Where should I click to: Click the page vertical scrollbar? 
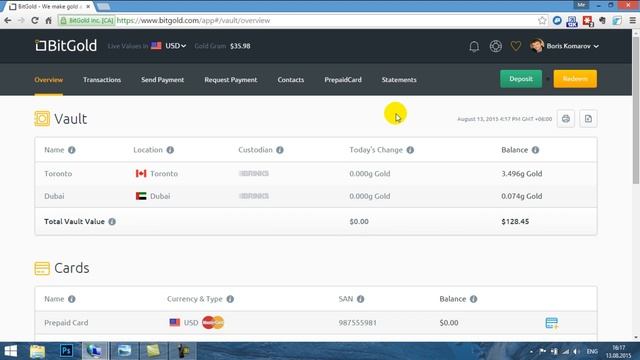(x=636, y=110)
